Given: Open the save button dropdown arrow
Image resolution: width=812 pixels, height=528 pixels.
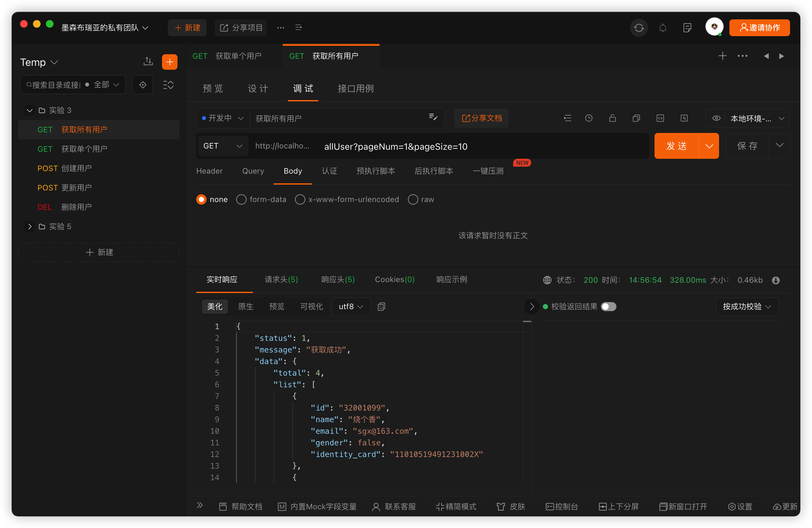Looking at the screenshot, I should click(780, 146).
